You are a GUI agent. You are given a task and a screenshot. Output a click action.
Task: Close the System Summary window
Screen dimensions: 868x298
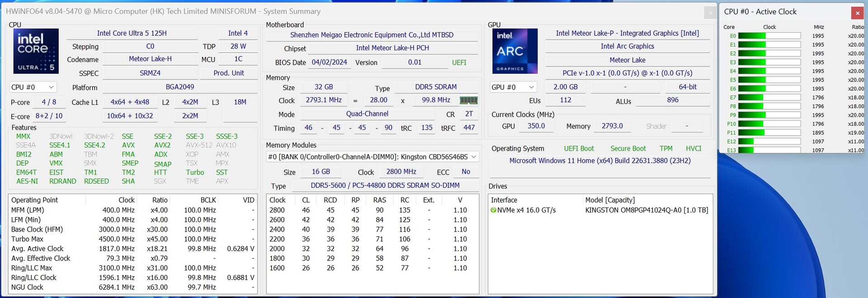pyautogui.click(x=710, y=13)
